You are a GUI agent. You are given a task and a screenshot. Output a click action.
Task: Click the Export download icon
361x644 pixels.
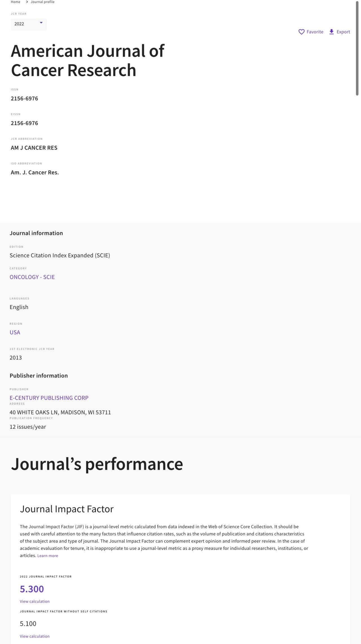[x=332, y=32]
